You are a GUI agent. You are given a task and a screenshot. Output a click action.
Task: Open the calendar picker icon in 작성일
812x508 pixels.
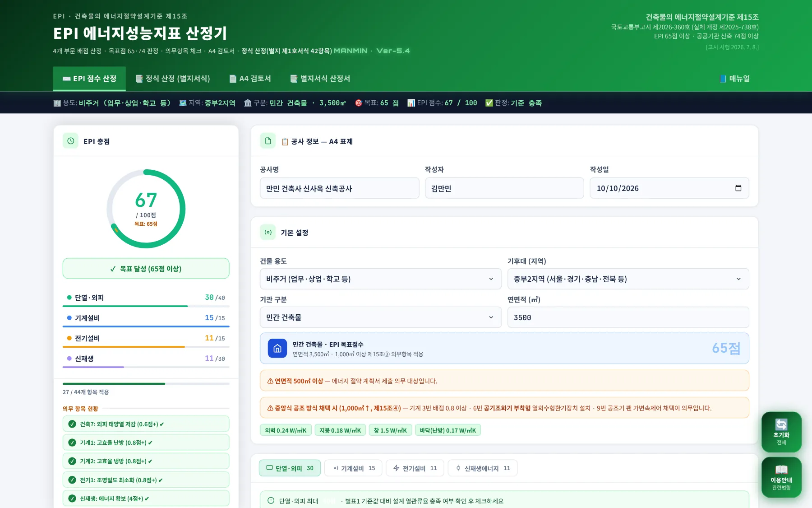(x=738, y=188)
